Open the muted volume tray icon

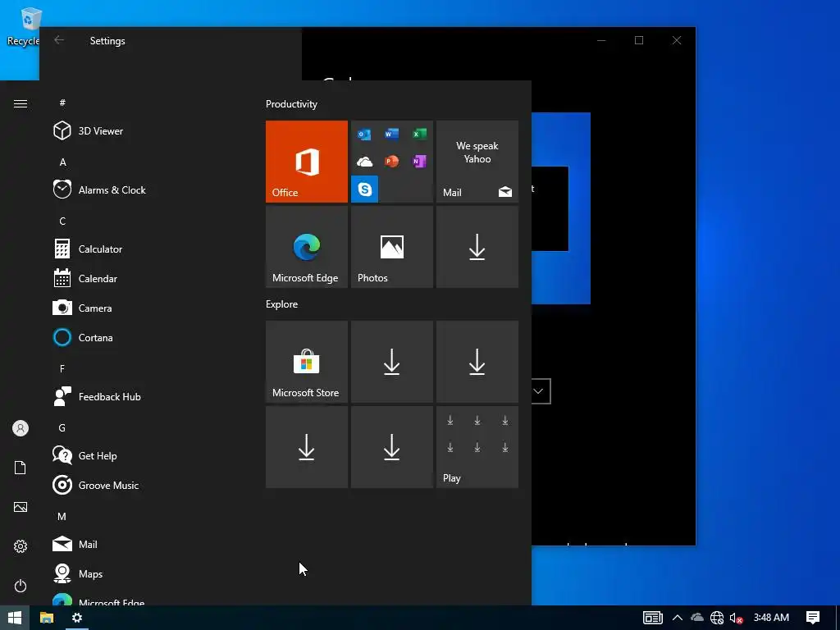(x=736, y=619)
